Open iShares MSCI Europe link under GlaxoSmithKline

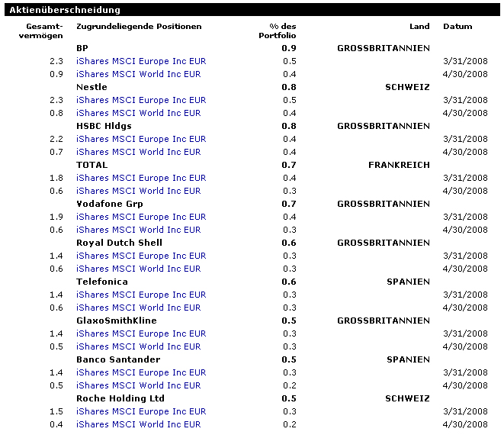pyautogui.click(x=141, y=333)
